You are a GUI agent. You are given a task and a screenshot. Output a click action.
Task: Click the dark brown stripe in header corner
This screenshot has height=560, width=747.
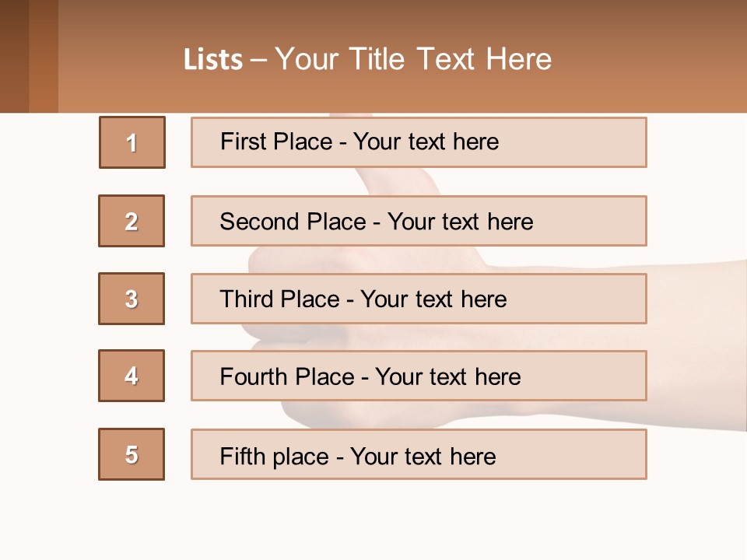(x=14, y=56)
